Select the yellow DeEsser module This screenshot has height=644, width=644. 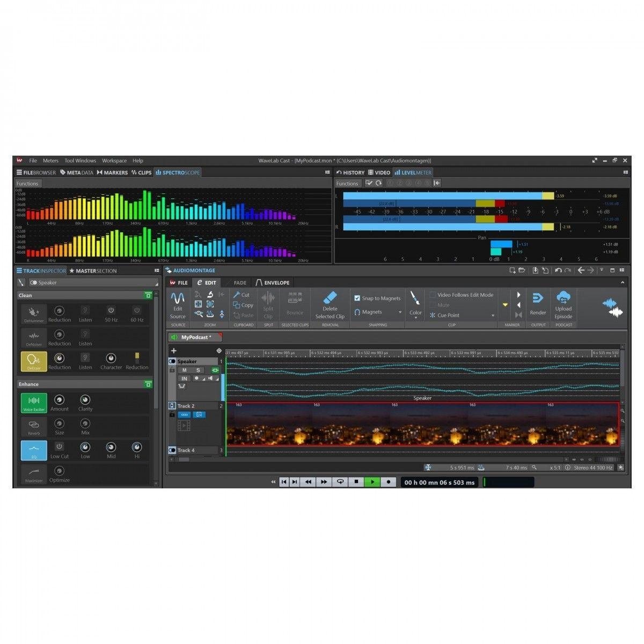(x=34, y=361)
